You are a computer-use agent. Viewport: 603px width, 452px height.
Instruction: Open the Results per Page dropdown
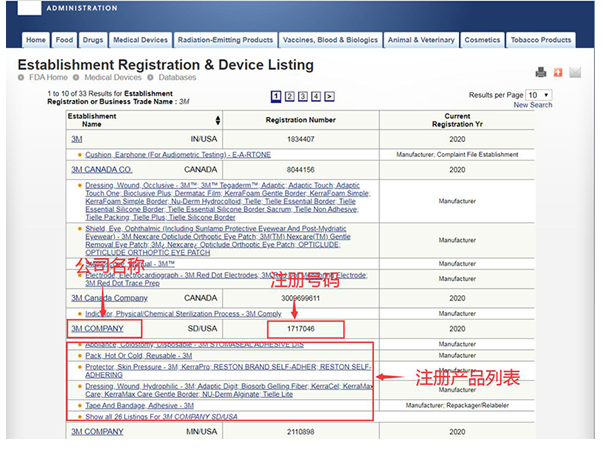[539, 95]
